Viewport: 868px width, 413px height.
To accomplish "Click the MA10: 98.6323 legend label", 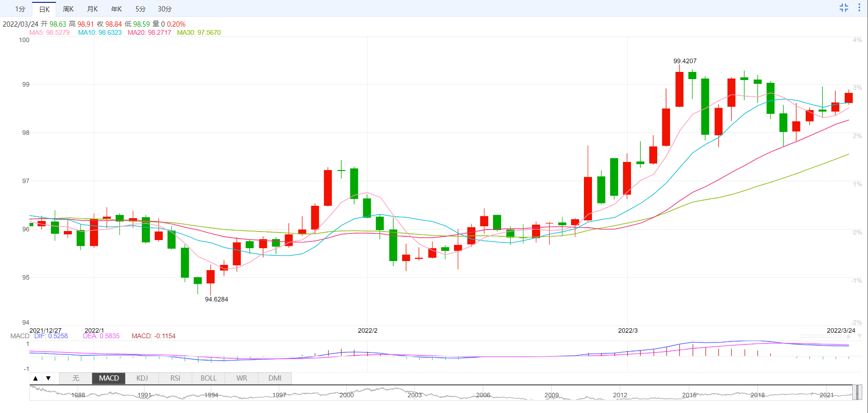I will coord(100,33).
